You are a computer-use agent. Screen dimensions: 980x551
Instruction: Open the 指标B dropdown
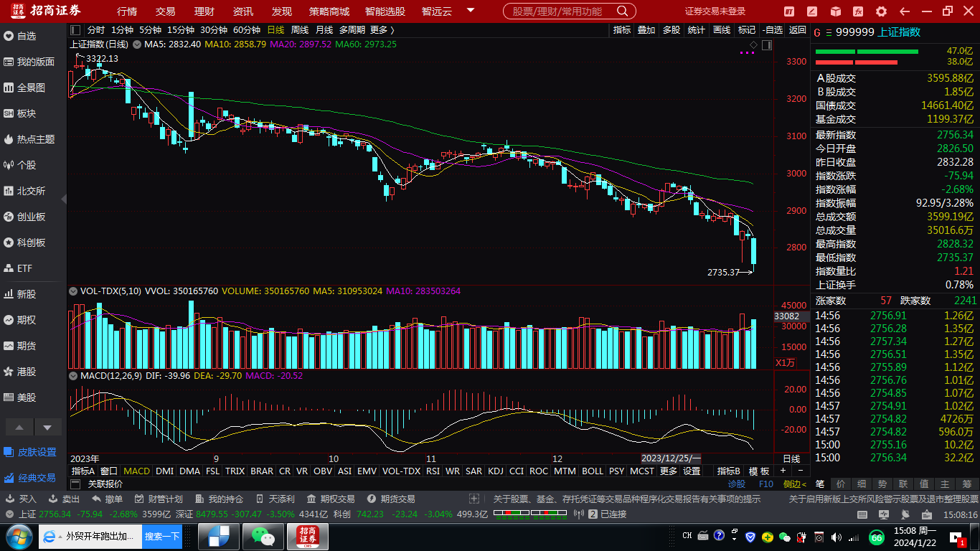coord(729,471)
